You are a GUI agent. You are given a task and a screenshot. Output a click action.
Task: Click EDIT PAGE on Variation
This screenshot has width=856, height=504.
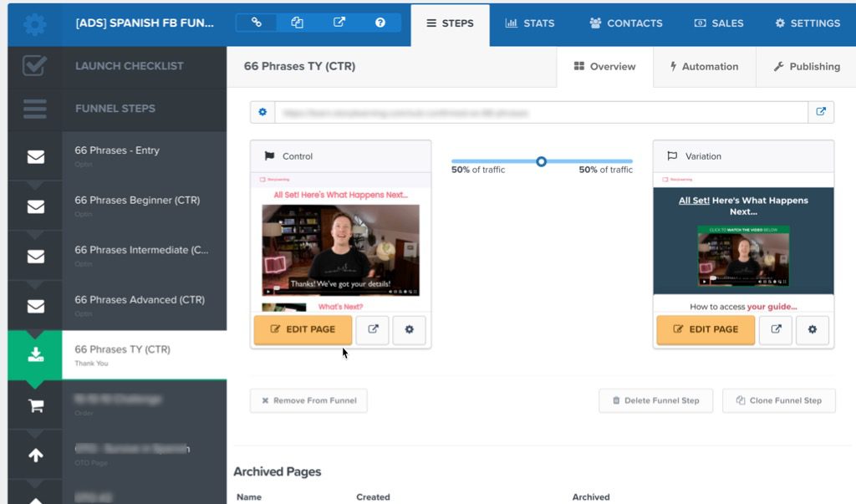point(706,329)
